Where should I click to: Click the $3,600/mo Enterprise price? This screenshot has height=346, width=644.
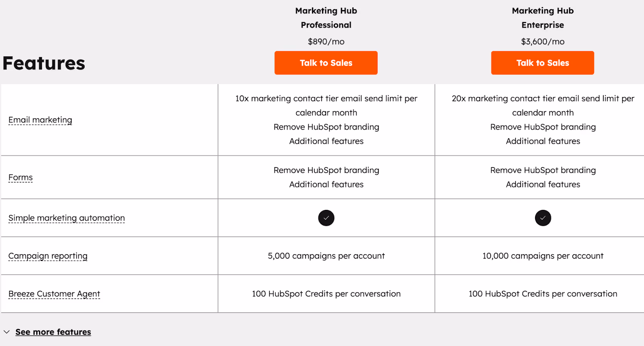click(x=542, y=41)
